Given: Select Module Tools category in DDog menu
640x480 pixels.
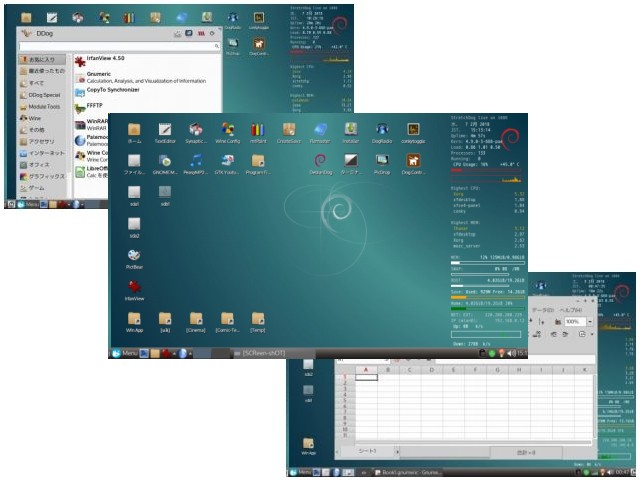Looking at the screenshot, I should (40, 107).
